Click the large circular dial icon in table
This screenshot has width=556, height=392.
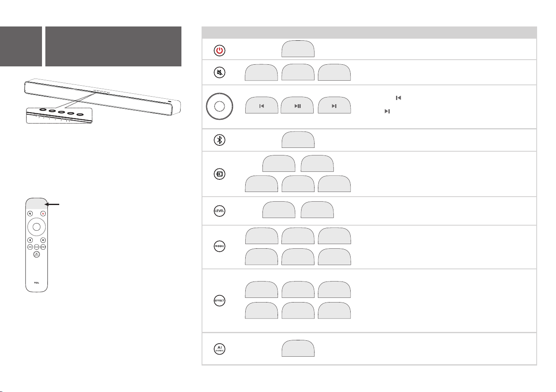tap(220, 105)
